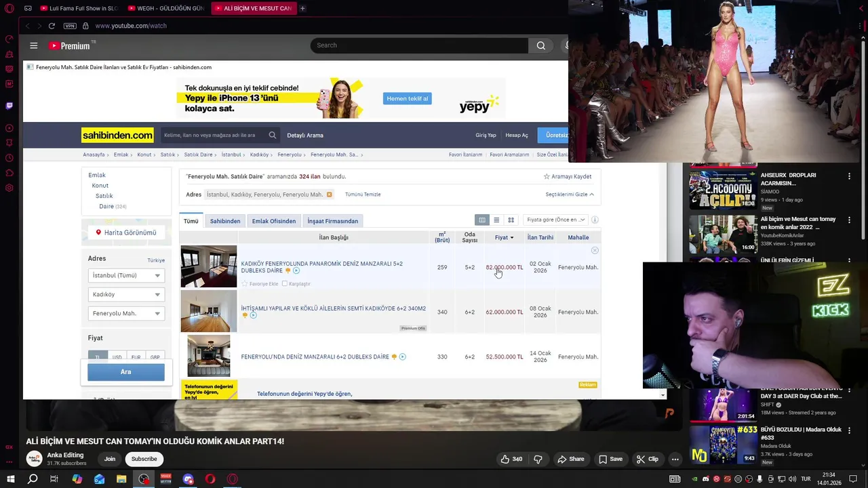Screen dimensions: 868x488
Task: Reload the current page
Action: click(x=52, y=26)
